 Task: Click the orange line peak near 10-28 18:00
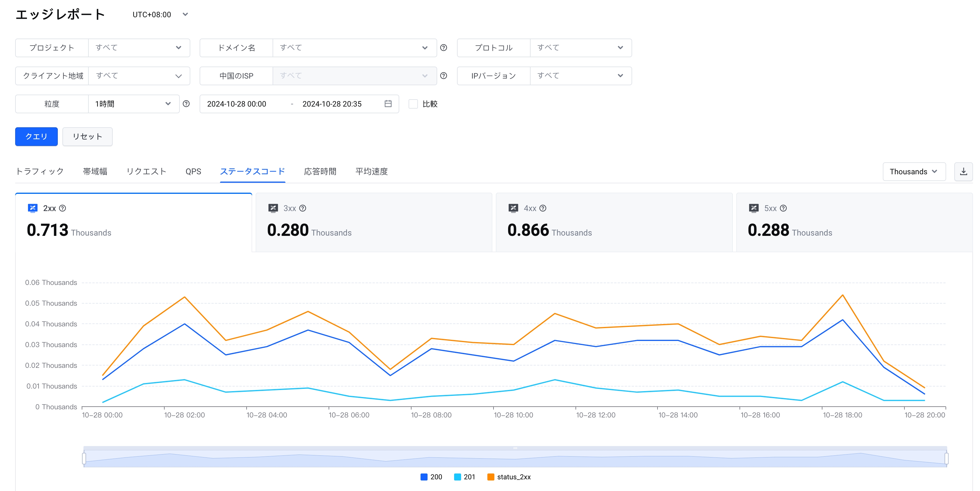pos(843,295)
